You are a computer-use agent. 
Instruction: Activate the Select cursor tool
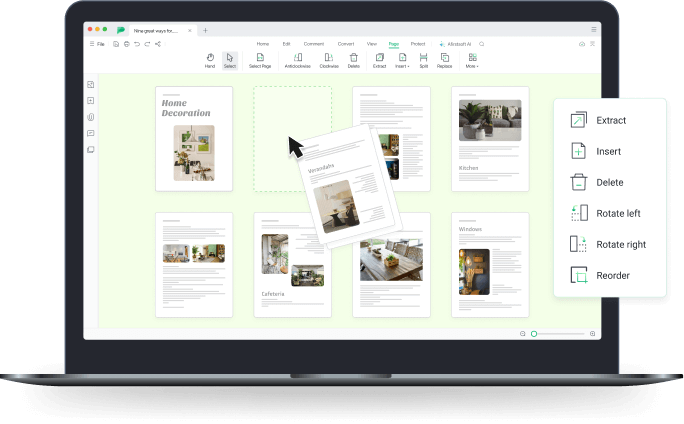pyautogui.click(x=230, y=61)
